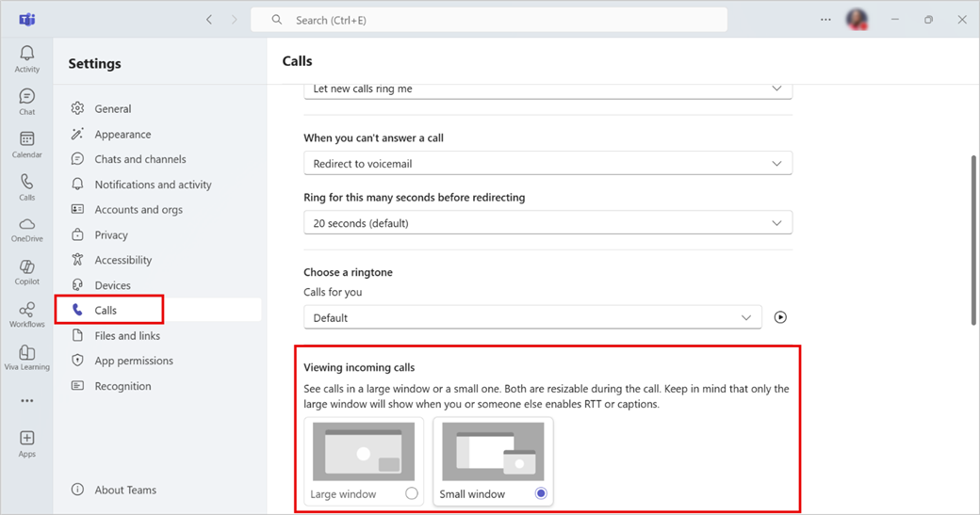The image size is (980, 515).
Task: Go forward with the right arrow
Action: point(235,20)
